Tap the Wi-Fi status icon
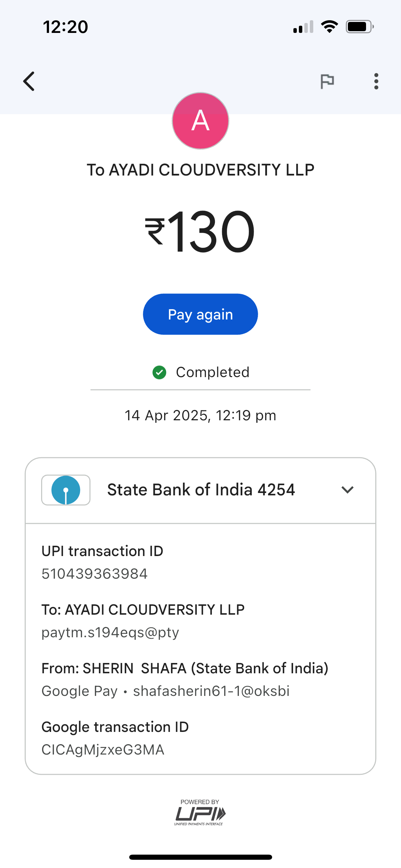Image resolution: width=401 pixels, height=868 pixels. [x=329, y=27]
